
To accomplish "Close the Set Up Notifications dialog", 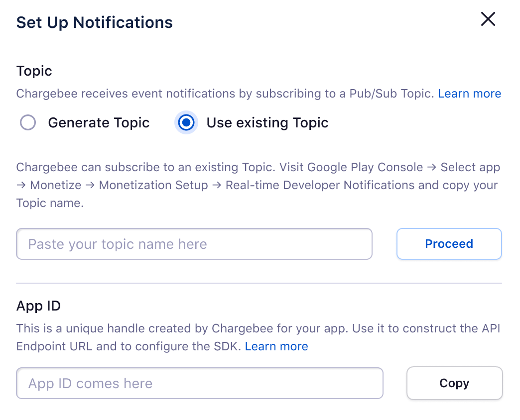I will click(x=488, y=19).
